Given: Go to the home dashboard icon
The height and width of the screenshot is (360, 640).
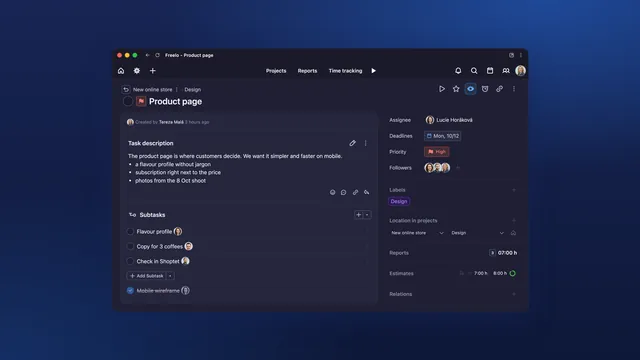Looking at the screenshot, I should click(x=121, y=71).
